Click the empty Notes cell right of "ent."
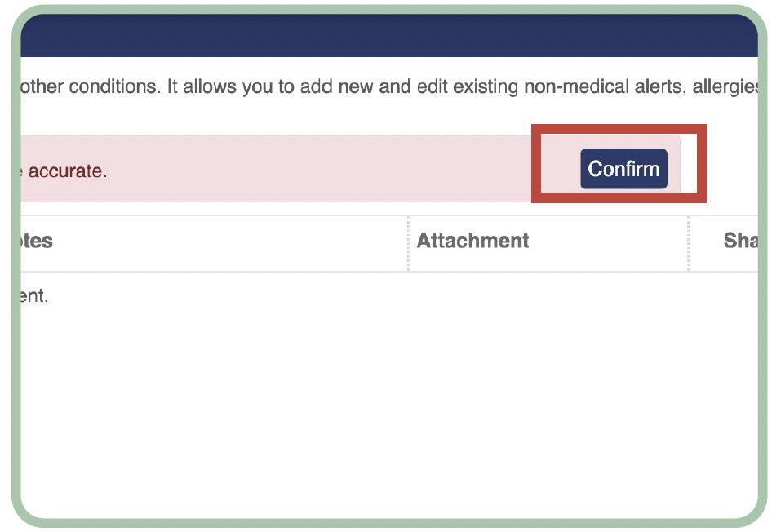Viewport: 772px width, 532px height. tap(228, 295)
